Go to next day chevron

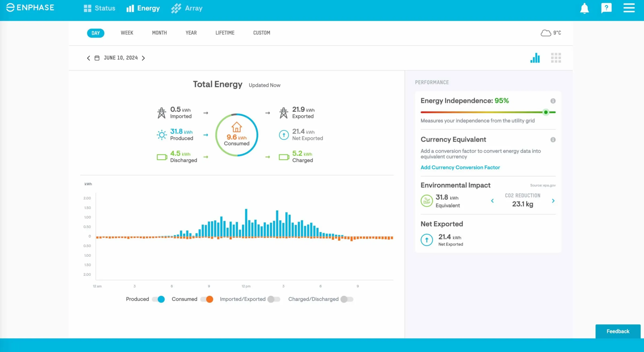143,58
